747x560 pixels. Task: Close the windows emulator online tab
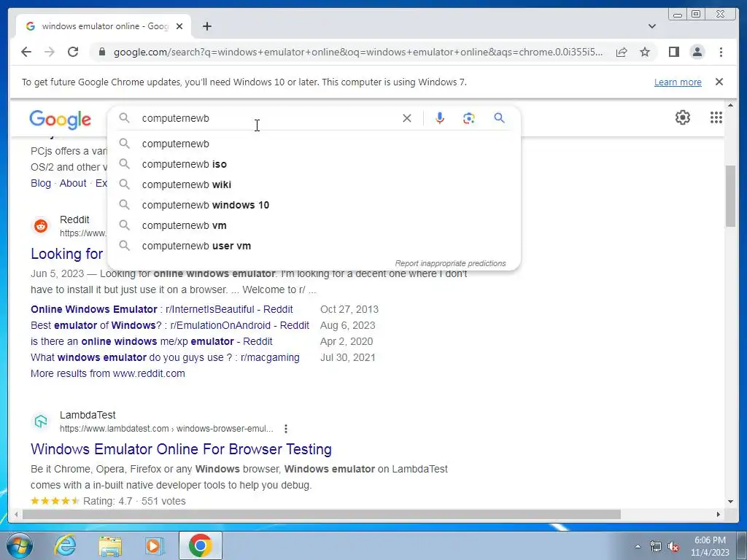(179, 26)
